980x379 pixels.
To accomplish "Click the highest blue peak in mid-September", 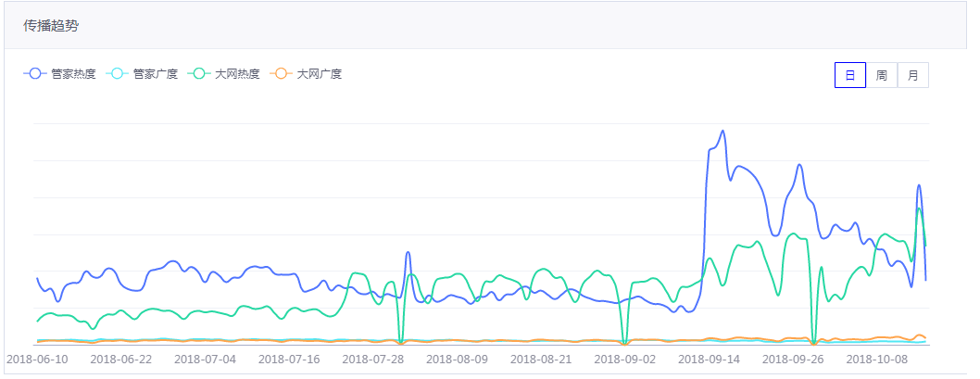I will click(722, 131).
